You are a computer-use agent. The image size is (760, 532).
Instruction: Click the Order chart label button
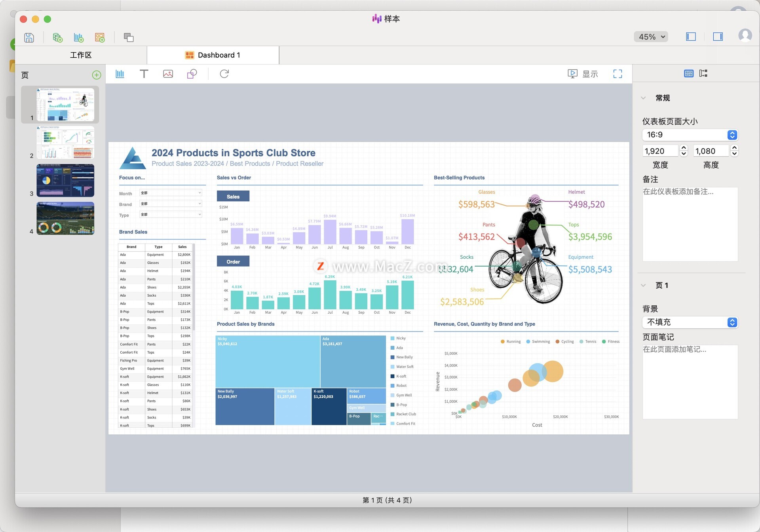(233, 261)
